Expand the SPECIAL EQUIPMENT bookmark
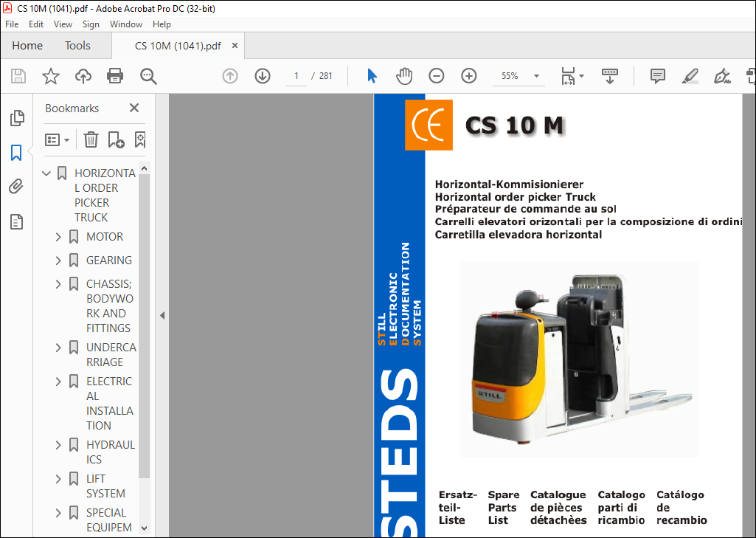756x538 pixels. tap(58, 513)
